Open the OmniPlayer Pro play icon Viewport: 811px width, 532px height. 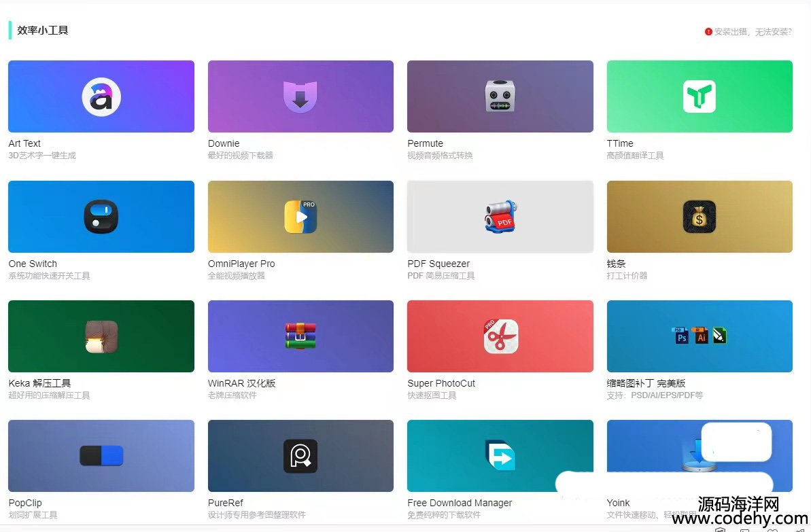[300, 217]
